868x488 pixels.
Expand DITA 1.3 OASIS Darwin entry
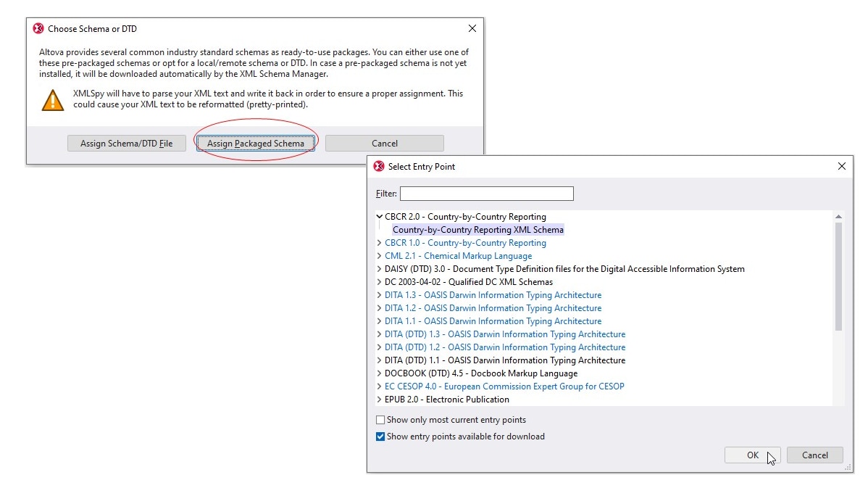(380, 295)
